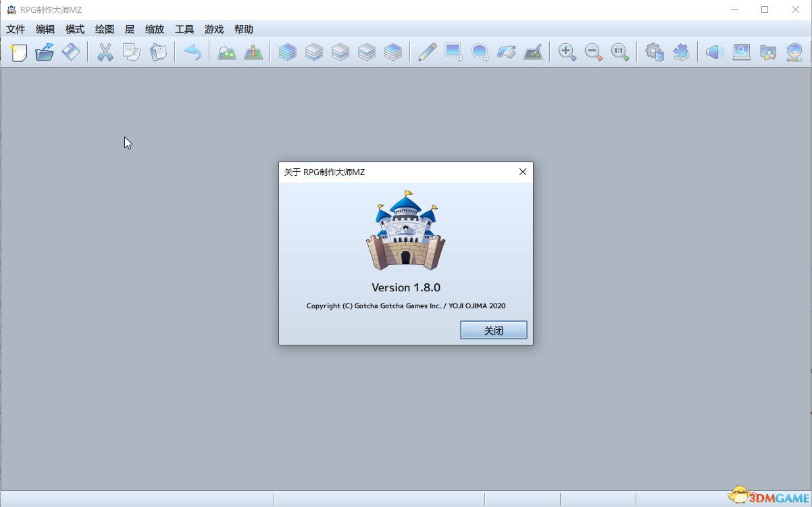812x507 pixels.
Task: Click the actual size 1:1 zoom icon
Action: point(620,52)
